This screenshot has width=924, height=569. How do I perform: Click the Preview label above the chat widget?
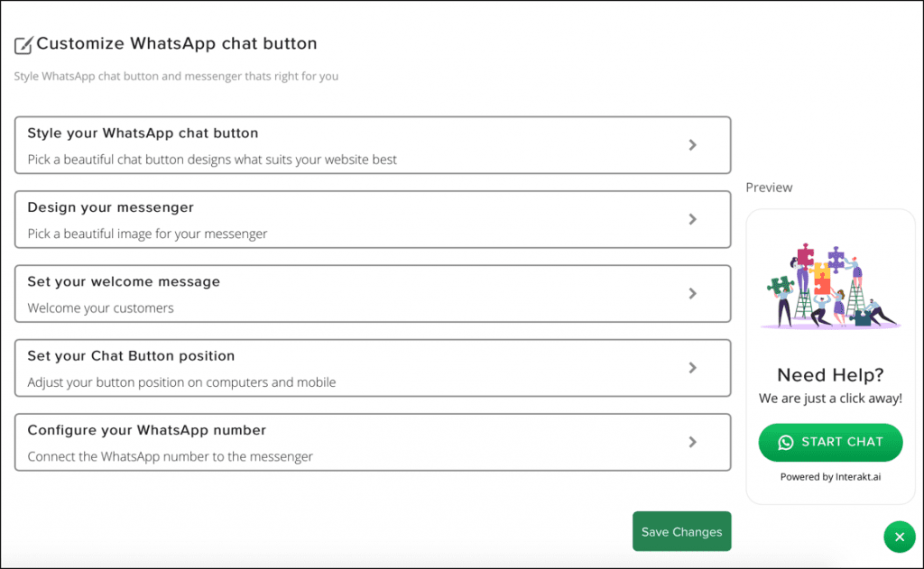pos(769,187)
